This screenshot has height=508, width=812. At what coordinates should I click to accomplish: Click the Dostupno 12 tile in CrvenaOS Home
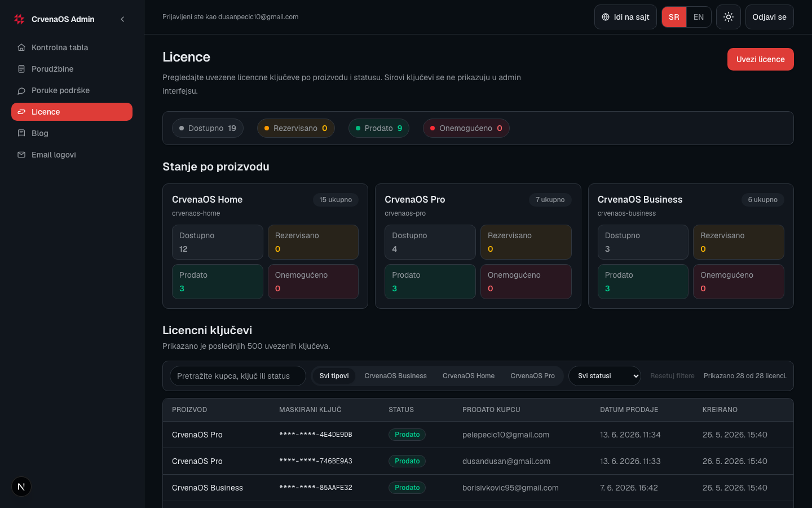pos(218,242)
